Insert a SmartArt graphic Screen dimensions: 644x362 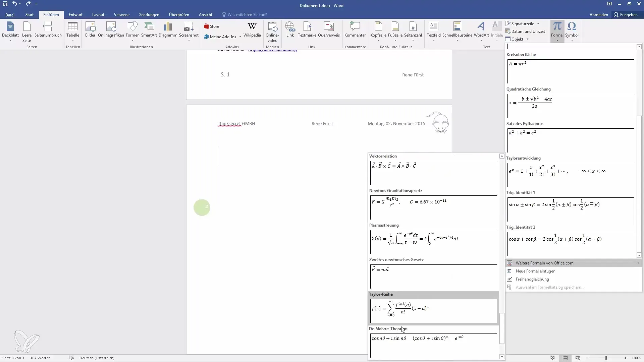pyautogui.click(x=149, y=29)
